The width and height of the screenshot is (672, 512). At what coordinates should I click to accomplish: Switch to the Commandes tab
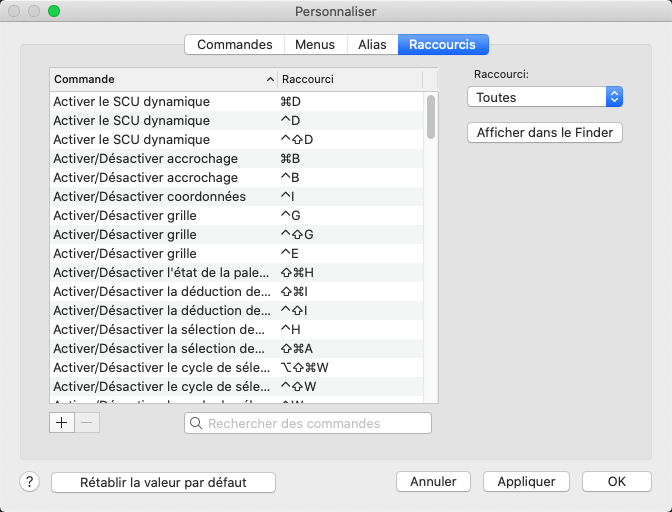pos(235,44)
